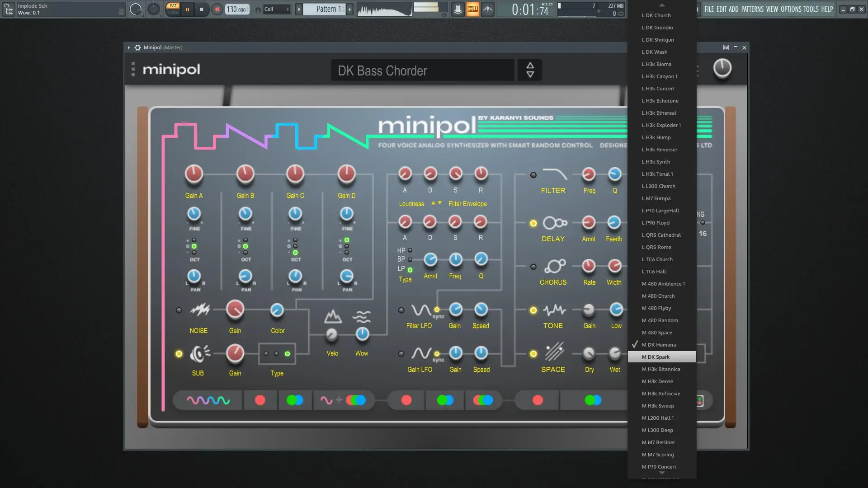Click the wave randomize button at bottom left
This screenshot has width=868, height=488.
[x=208, y=400]
